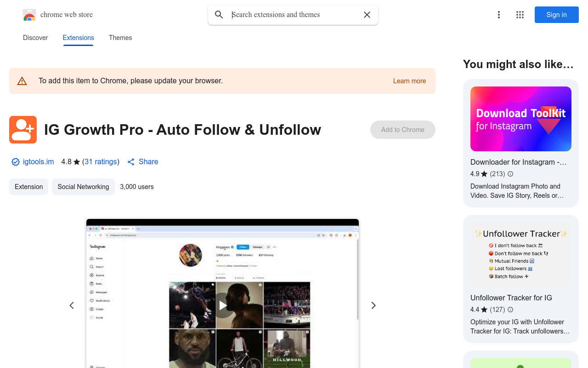588x368 pixels.
Task: Click the extension title heading text
Action: (182, 130)
